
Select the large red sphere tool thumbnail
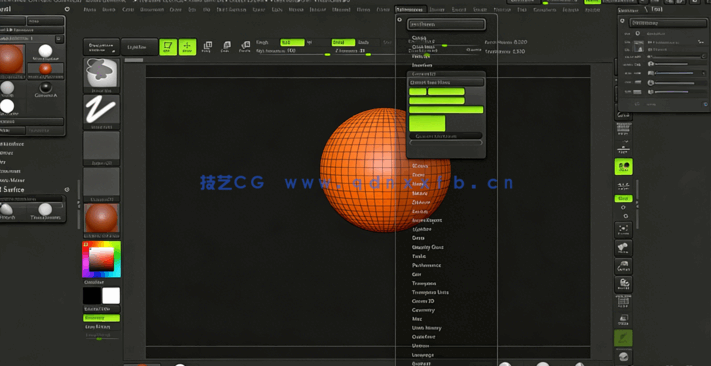(11, 59)
